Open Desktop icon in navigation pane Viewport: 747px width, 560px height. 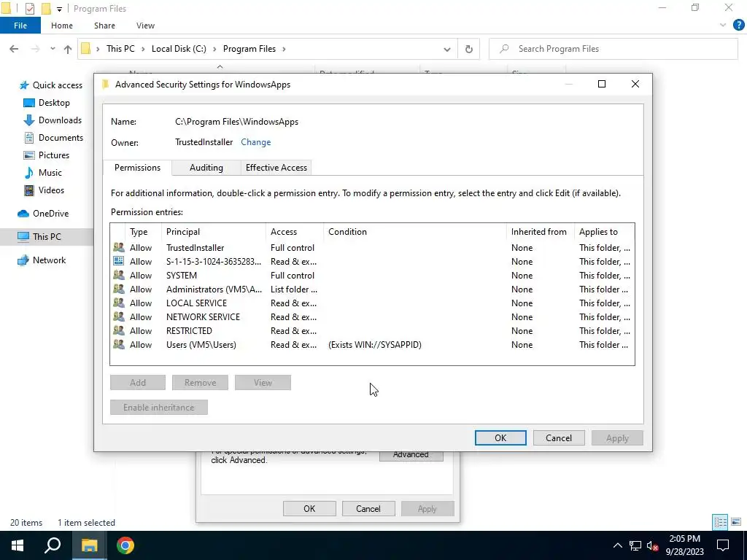(x=29, y=103)
